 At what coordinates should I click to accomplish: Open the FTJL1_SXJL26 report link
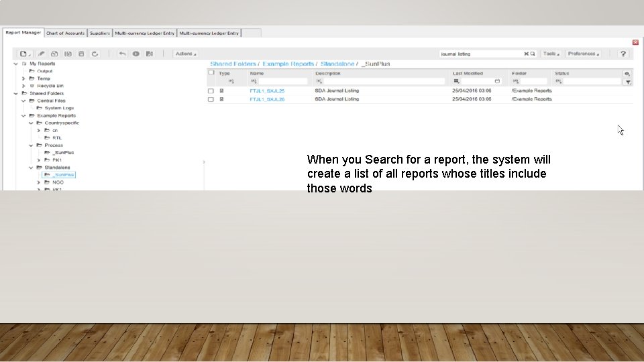coord(267,99)
